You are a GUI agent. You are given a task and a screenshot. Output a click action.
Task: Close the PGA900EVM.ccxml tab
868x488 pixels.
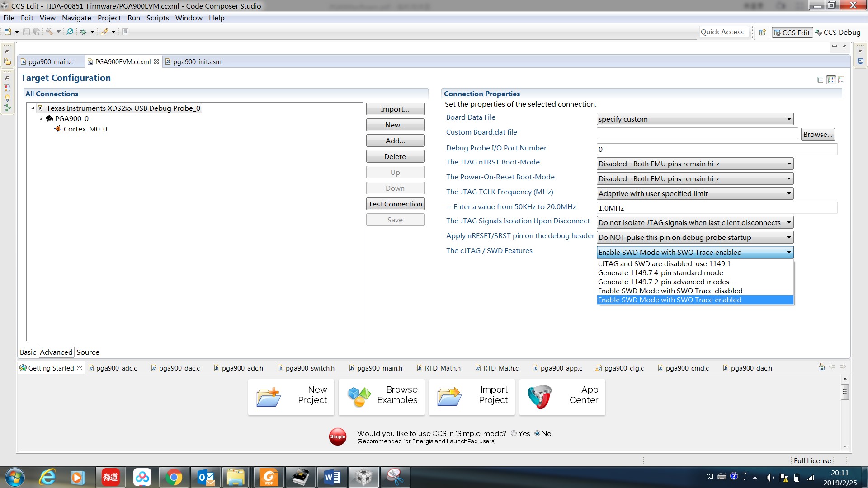coord(156,61)
